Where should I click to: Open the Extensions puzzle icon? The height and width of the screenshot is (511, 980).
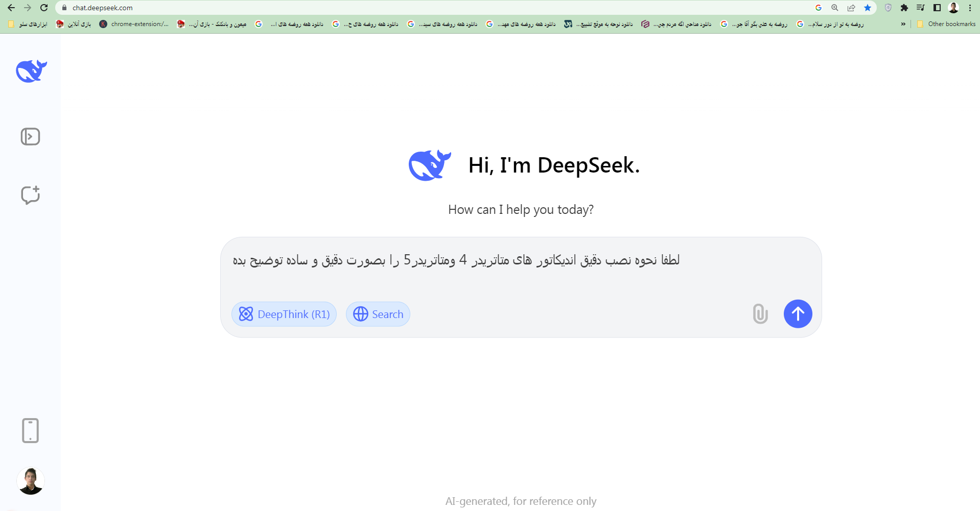point(904,8)
